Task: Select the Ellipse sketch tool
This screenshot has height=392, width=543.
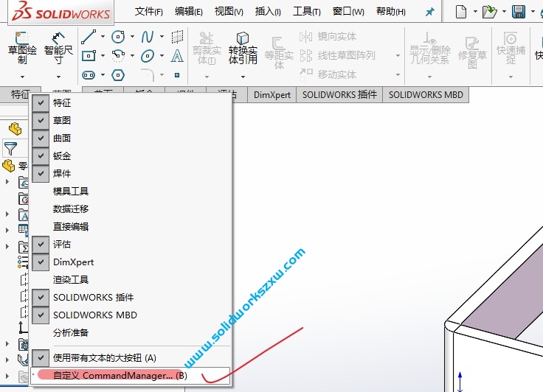Action: point(148,55)
